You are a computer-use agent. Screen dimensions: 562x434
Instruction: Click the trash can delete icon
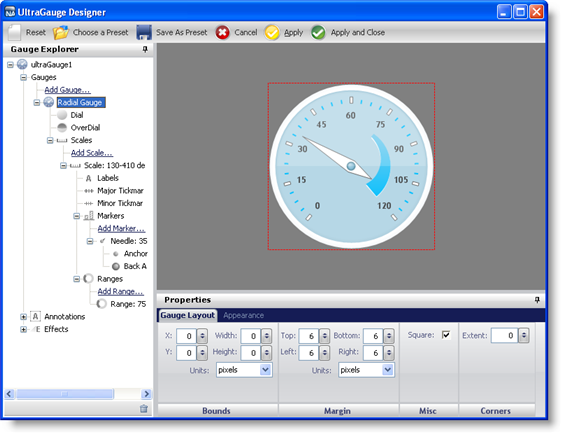coord(144,409)
